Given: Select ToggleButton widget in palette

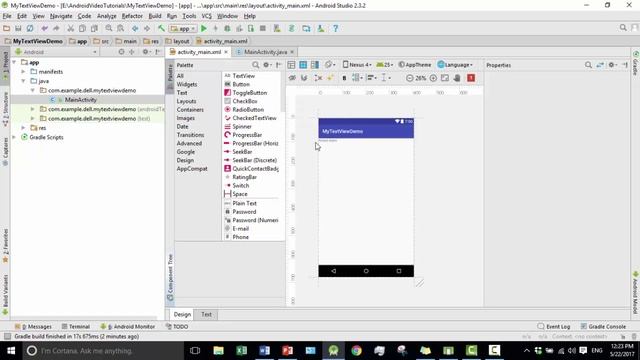Looking at the screenshot, I should pos(249,93).
